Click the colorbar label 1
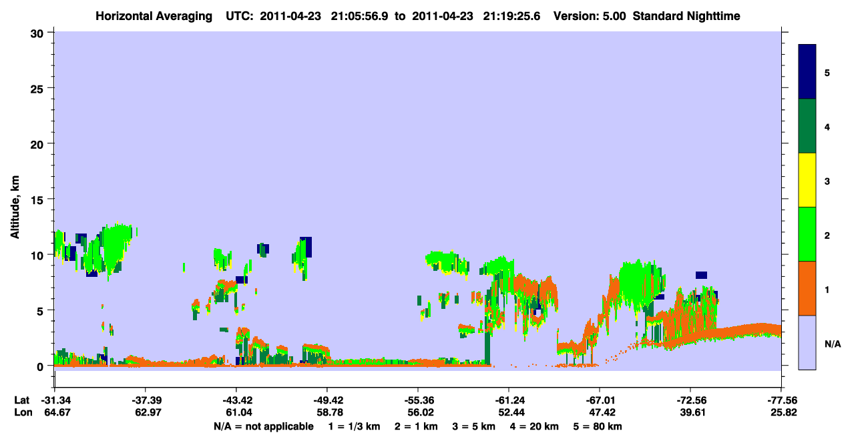868x445 pixels. [x=827, y=289]
